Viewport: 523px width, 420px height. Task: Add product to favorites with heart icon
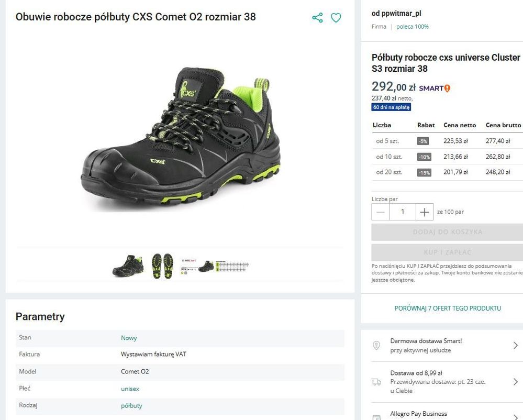(336, 18)
